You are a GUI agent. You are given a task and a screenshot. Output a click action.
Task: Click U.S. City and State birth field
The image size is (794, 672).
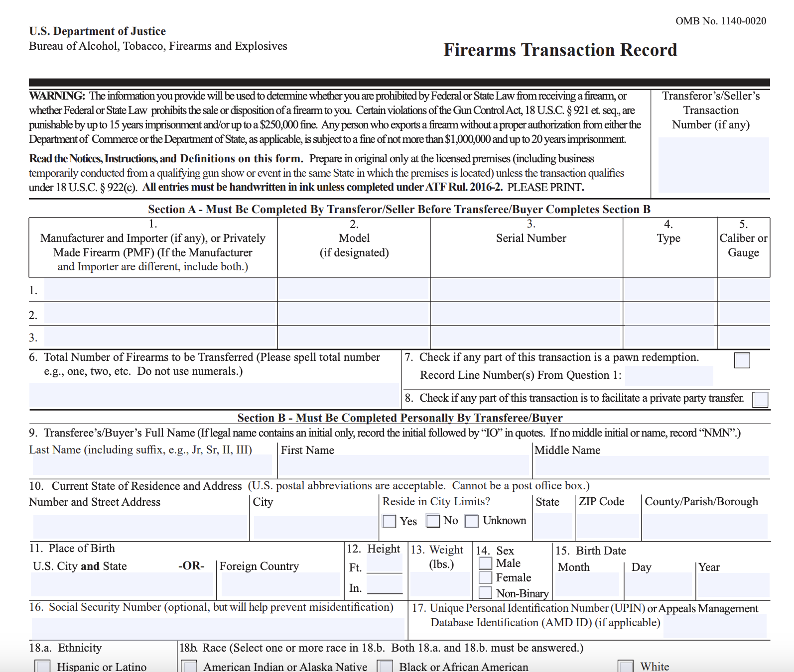click(122, 584)
